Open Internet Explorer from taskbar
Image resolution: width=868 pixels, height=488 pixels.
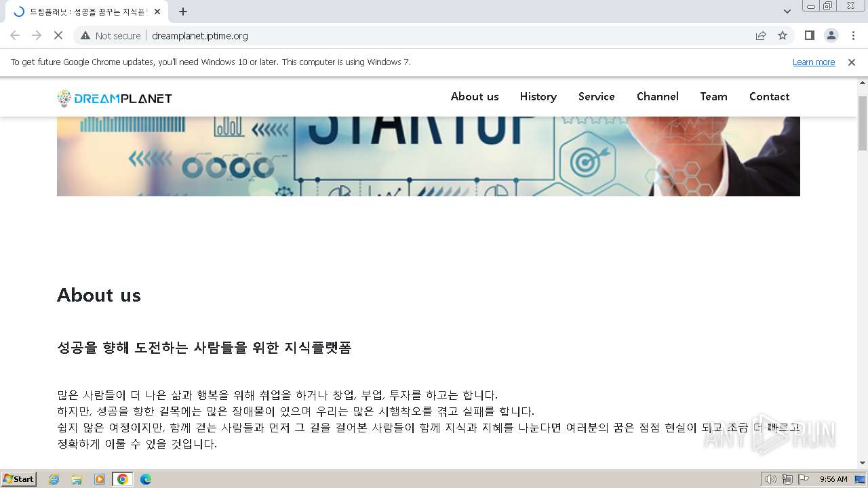coord(54,479)
